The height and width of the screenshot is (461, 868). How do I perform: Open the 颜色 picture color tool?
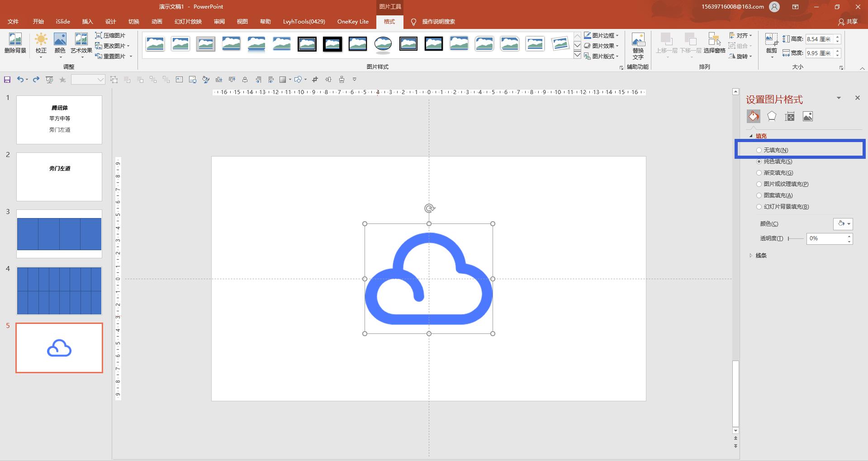click(60, 45)
